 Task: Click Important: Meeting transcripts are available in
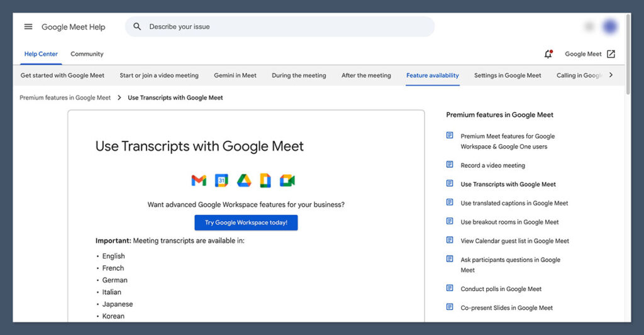click(170, 241)
